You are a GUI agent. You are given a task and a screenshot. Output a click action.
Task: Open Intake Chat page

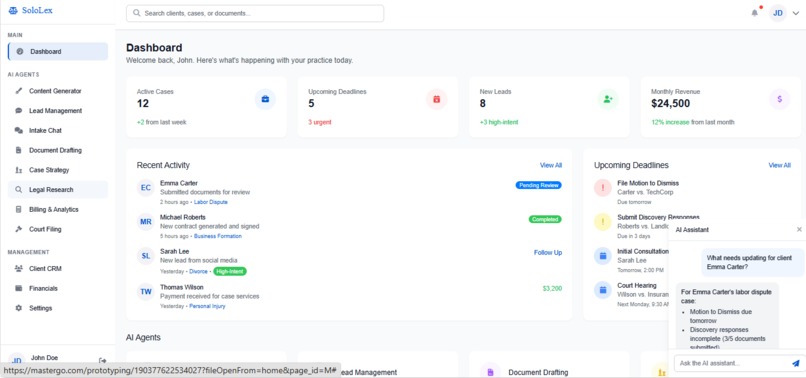coord(58,131)
